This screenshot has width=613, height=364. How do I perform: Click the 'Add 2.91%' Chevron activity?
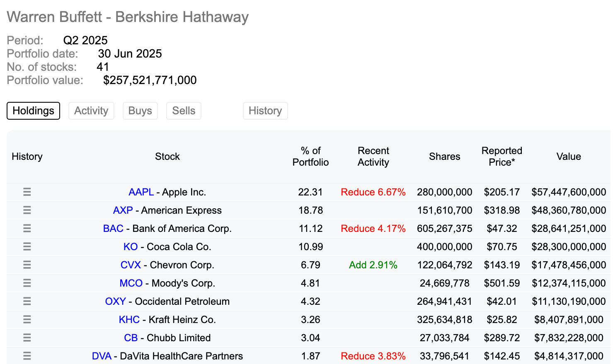tap(373, 265)
